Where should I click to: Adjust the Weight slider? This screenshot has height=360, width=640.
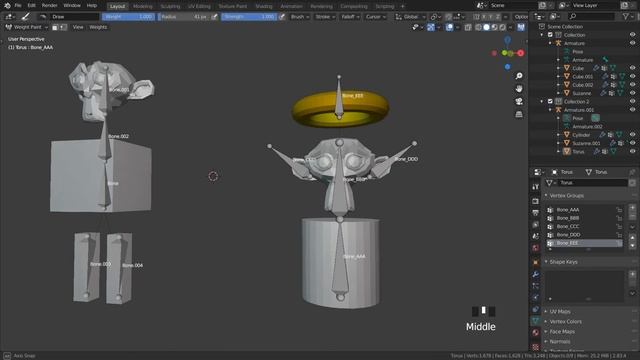coord(128,17)
